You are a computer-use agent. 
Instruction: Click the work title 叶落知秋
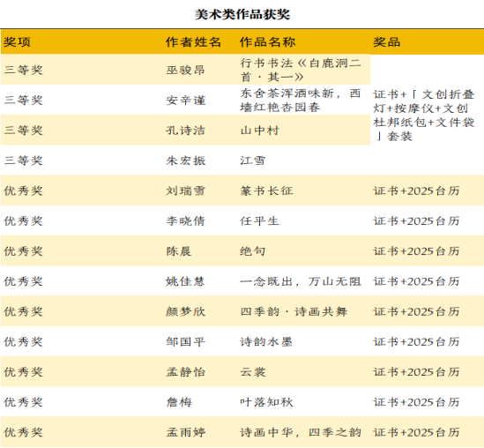[x=267, y=402]
